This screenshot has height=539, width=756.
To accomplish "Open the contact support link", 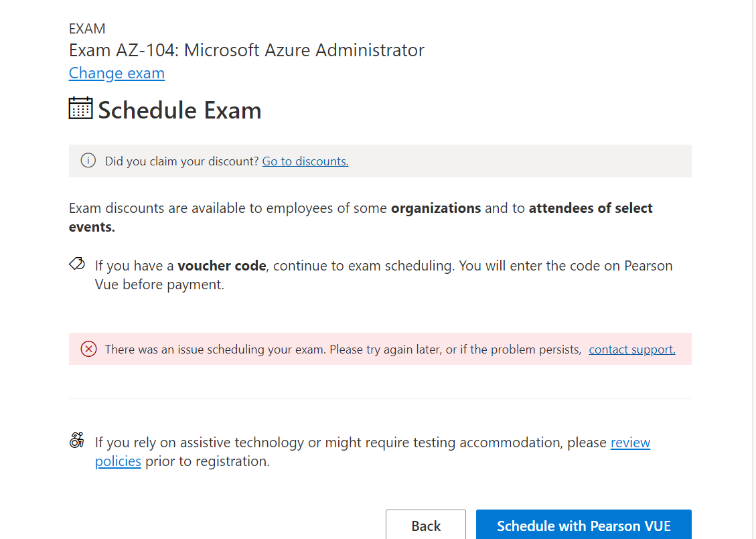I will point(631,350).
